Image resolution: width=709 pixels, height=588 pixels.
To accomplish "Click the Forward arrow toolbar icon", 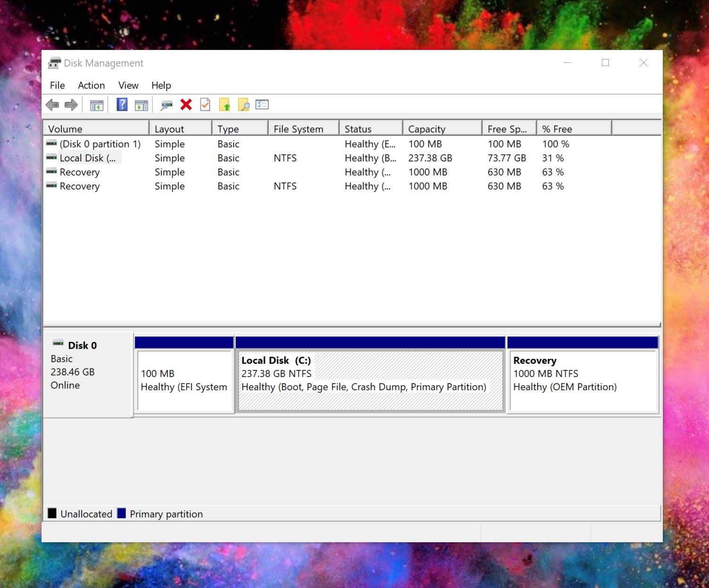I will tap(71, 105).
